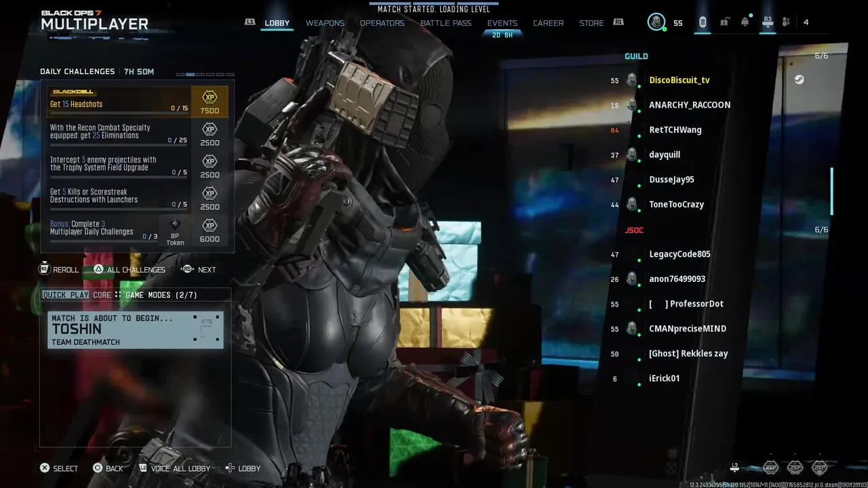Click the LOBBY d-pad prompt
The width and height of the screenshot is (868, 488).
243,468
